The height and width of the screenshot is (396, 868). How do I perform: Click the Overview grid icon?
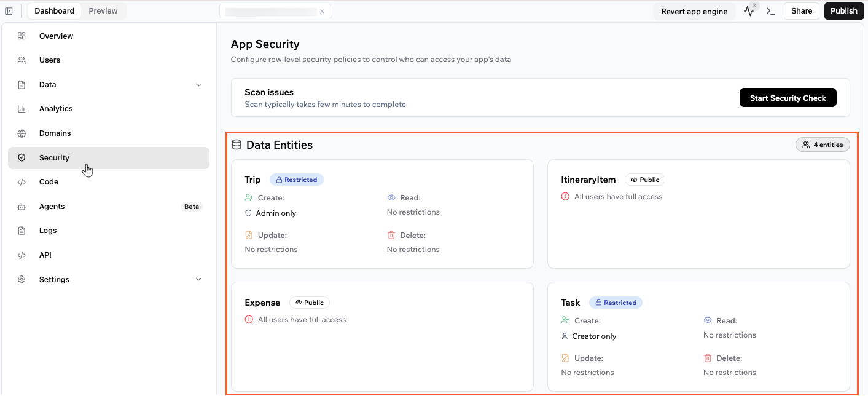coord(22,36)
